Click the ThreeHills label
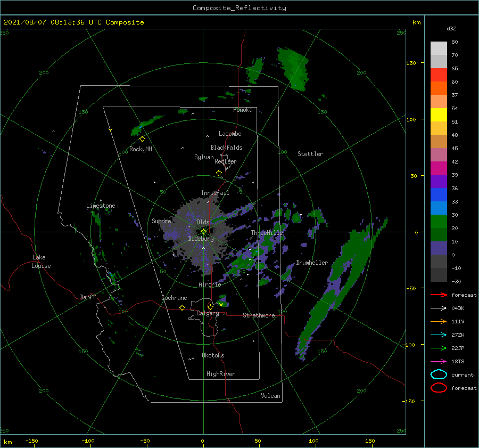The width and height of the screenshot is (479, 448). pos(267,233)
